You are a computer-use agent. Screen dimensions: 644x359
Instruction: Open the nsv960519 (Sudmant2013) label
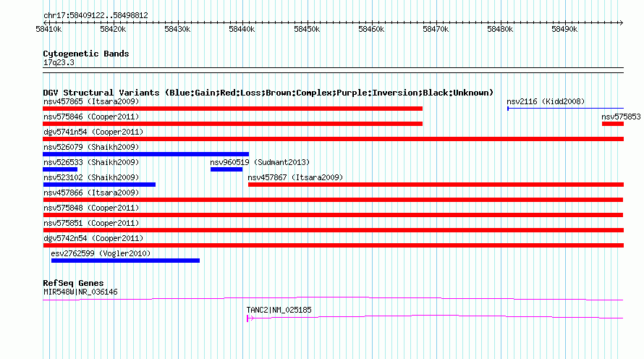260,162
